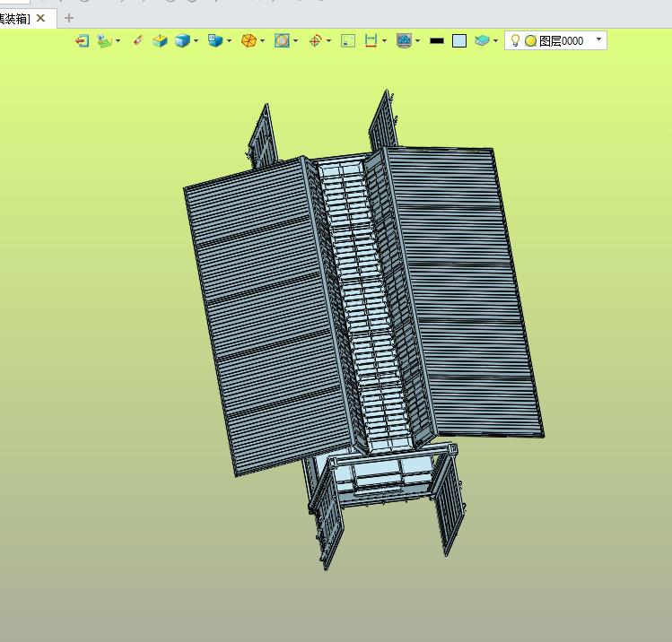Viewport: 672px width, 642px height.
Task: Click the teal layers stack icon
Action: click(x=482, y=40)
